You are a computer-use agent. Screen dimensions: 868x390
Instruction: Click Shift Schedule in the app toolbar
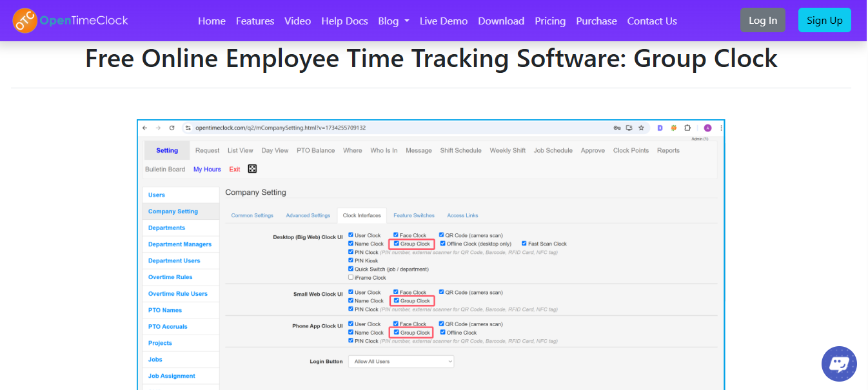(x=460, y=150)
